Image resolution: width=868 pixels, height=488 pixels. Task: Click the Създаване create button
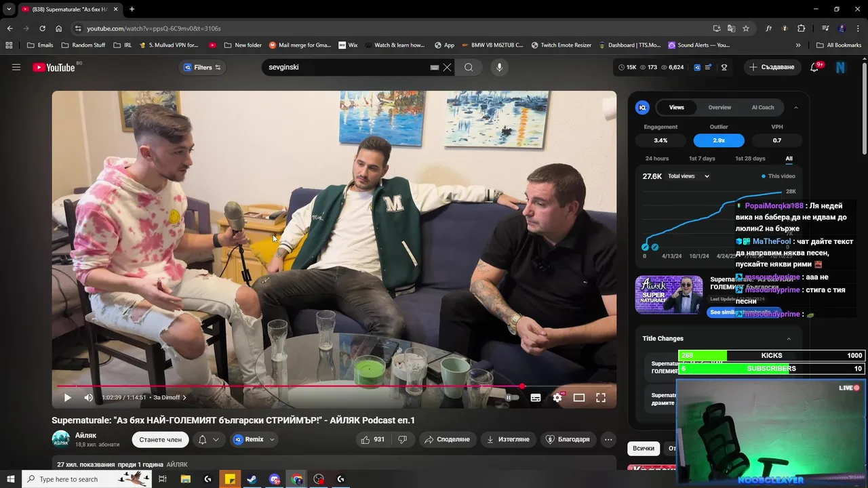point(772,67)
